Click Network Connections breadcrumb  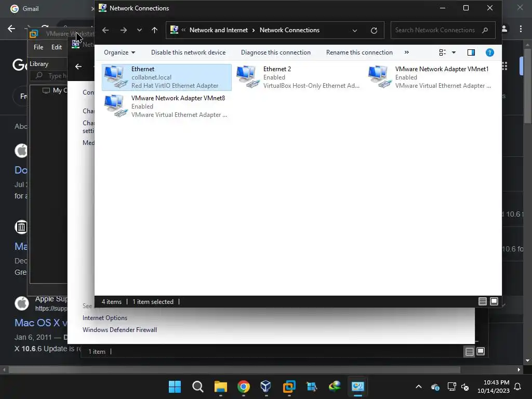coord(289,30)
